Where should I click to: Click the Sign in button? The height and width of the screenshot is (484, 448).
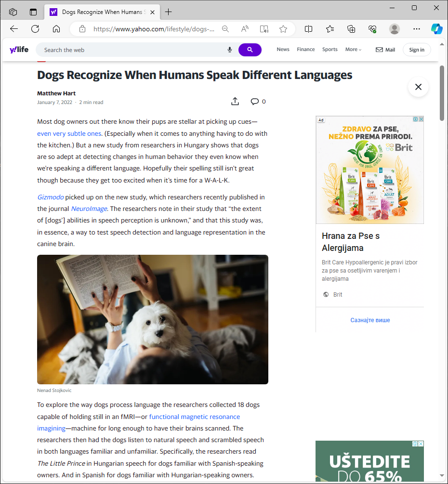(417, 50)
